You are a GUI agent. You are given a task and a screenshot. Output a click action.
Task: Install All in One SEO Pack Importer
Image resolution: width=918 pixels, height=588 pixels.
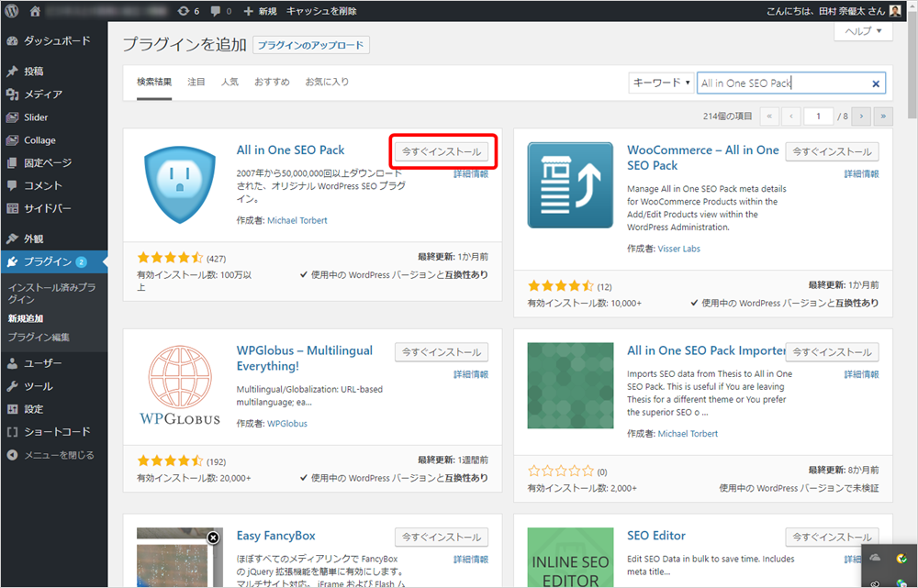point(832,352)
